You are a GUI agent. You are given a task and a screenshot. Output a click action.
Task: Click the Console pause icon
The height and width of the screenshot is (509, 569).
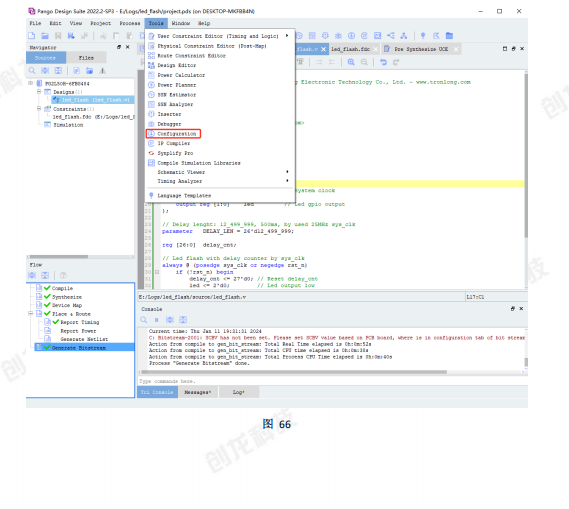point(156,320)
